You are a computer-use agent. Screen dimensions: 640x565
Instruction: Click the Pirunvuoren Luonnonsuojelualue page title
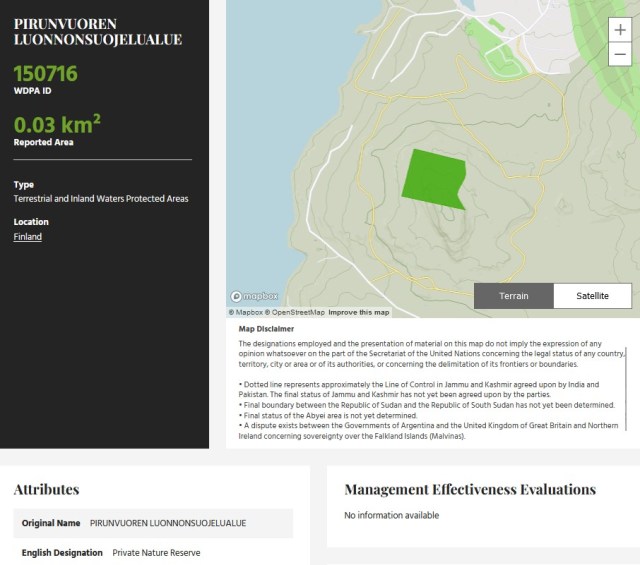point(97,31)
